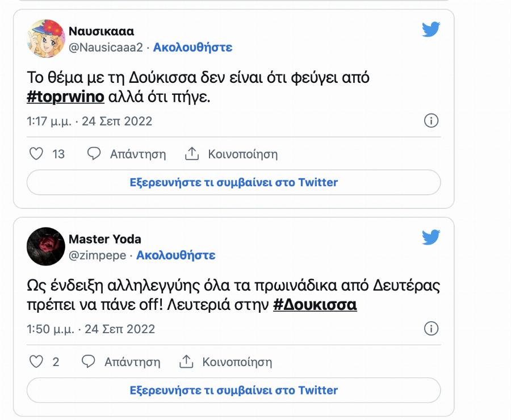Open the reply icon on the second tweet
Image resolution: width=511 pixels, height=420 pixels.
point(88,362)
